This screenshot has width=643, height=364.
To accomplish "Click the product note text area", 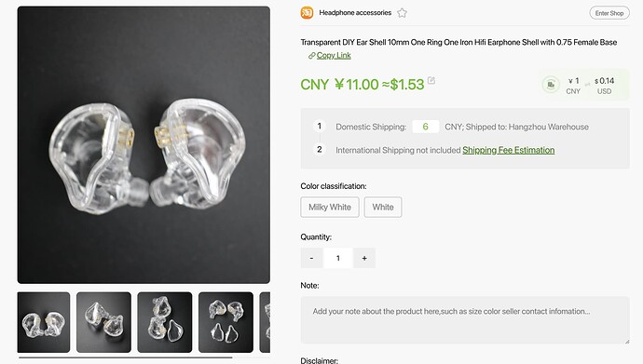I will [x=465, y=319].
